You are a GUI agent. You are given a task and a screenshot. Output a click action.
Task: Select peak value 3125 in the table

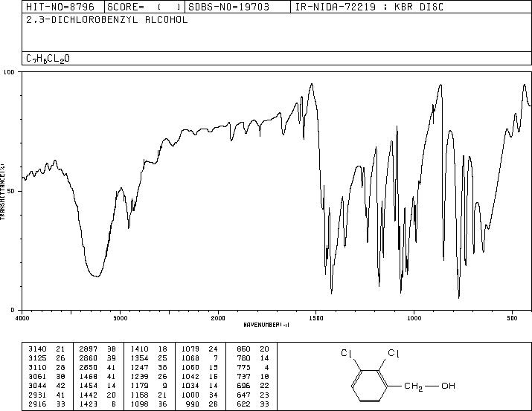click(x=38, y=358)
